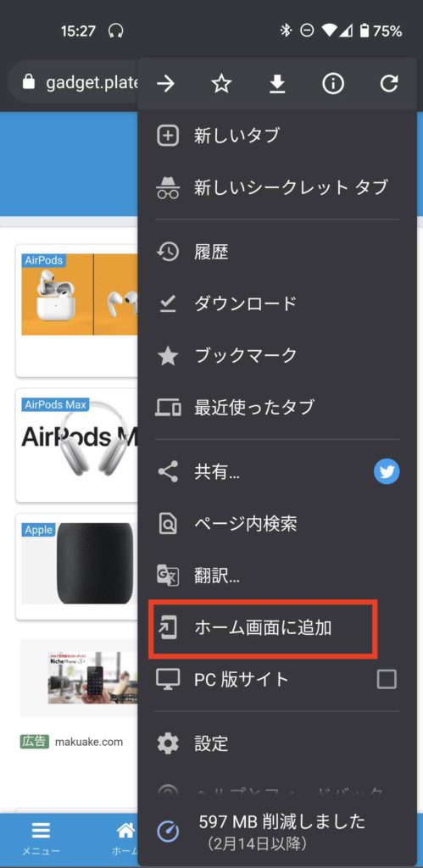This screenshot has height=868, width=423.
Task: Choose ホーム画面に追加 option
Action: coord(277,628)
